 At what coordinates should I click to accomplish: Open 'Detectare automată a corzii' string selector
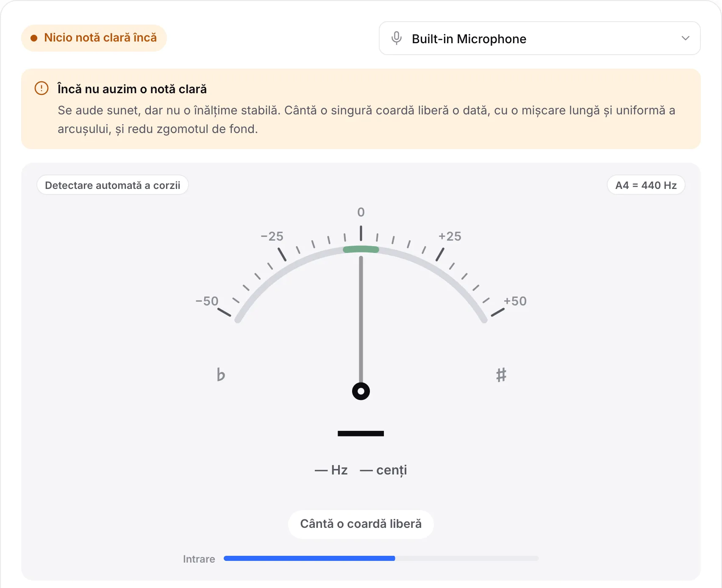click(113, 185)
